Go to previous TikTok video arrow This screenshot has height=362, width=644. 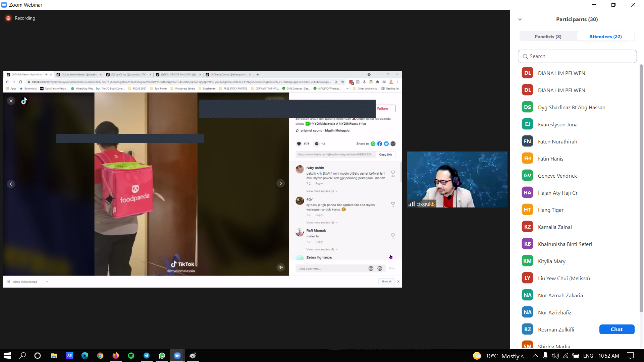point(11,184)
